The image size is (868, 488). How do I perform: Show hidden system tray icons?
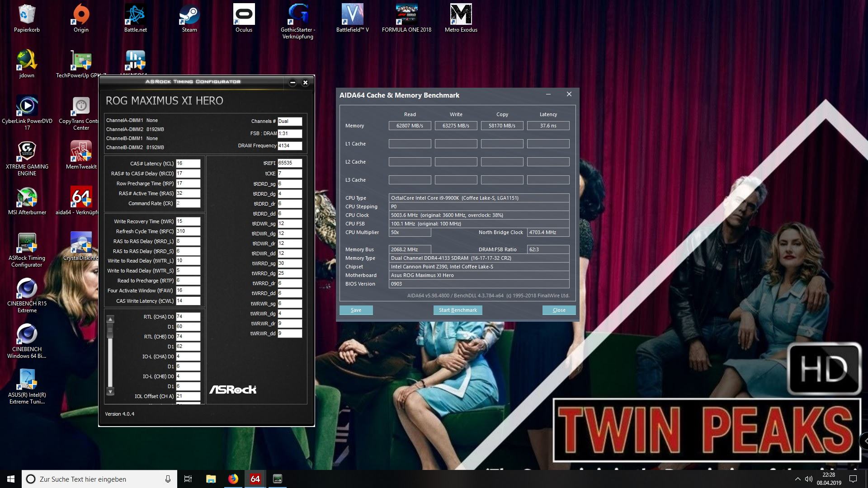coord(797,479)
